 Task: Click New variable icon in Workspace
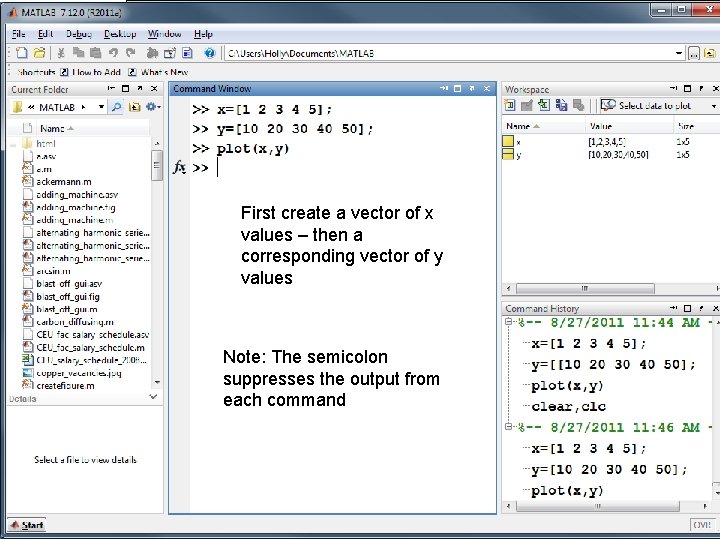pos(510,106)
